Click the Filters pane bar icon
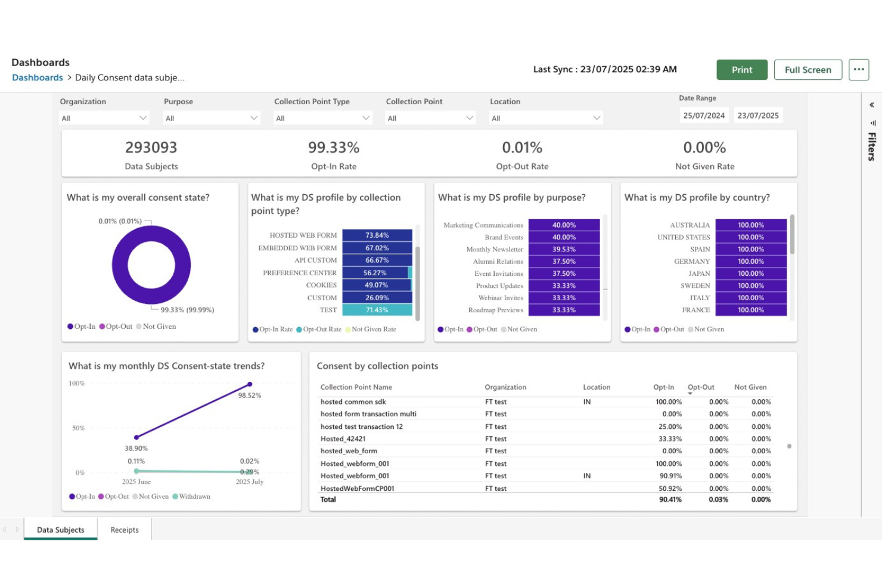The width and height of the screenshot is (882, 588). [873, 123]
